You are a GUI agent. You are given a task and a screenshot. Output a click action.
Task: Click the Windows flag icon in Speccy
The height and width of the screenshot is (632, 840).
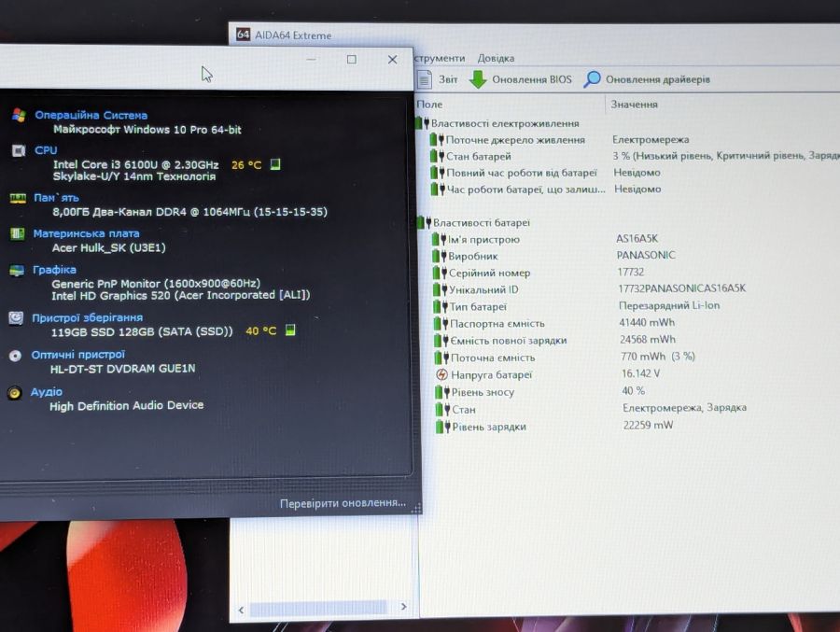tap(19, 115)
